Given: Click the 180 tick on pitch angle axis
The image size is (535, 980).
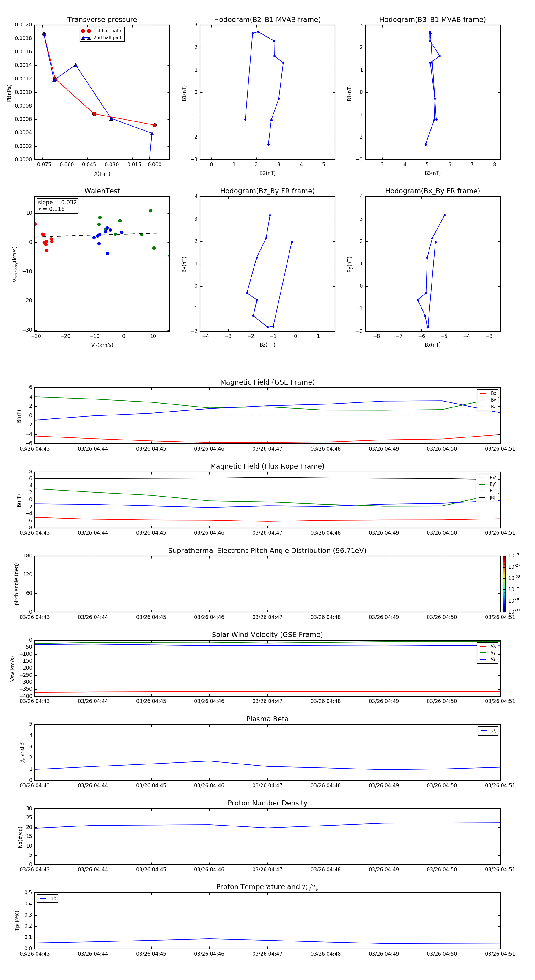Looking at the screenshot, I should click(x=28, y=556).
